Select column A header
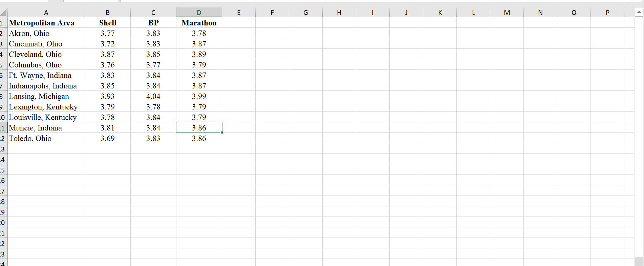This screenshot has height=266, width=644. [x=46, y=13]
